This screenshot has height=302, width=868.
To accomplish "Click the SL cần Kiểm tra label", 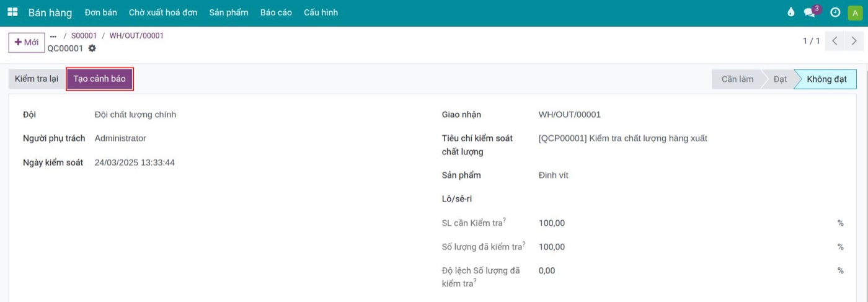I will pos(474,223).
